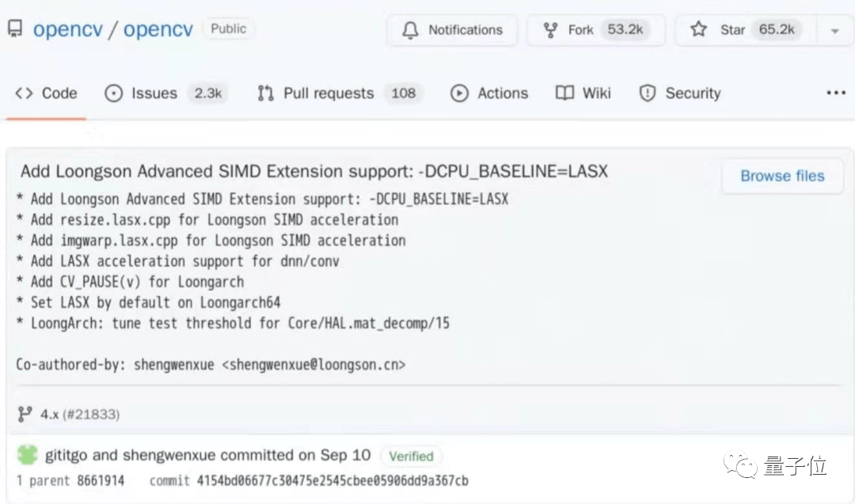
Task: Click the 53.2k fork count
Action: [x=625, y=29]
